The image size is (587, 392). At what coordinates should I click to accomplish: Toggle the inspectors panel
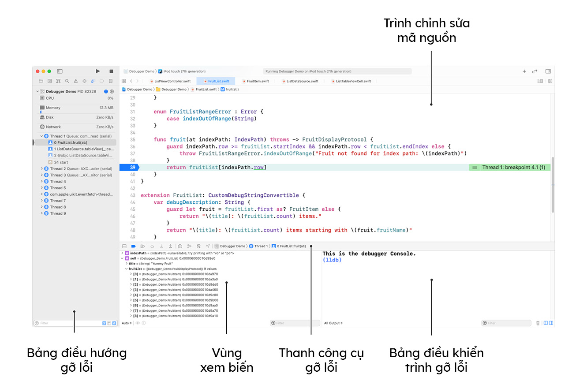[x=548, y=71]
